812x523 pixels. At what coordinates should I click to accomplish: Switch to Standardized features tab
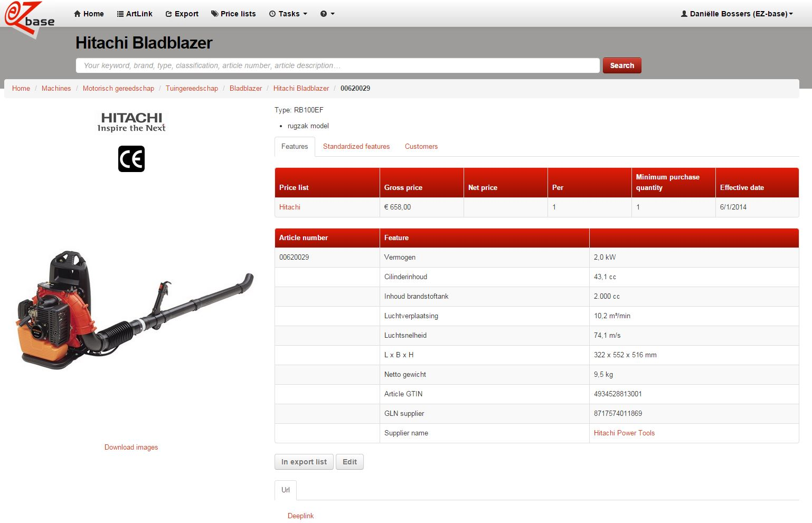click(x=356, y=146)
